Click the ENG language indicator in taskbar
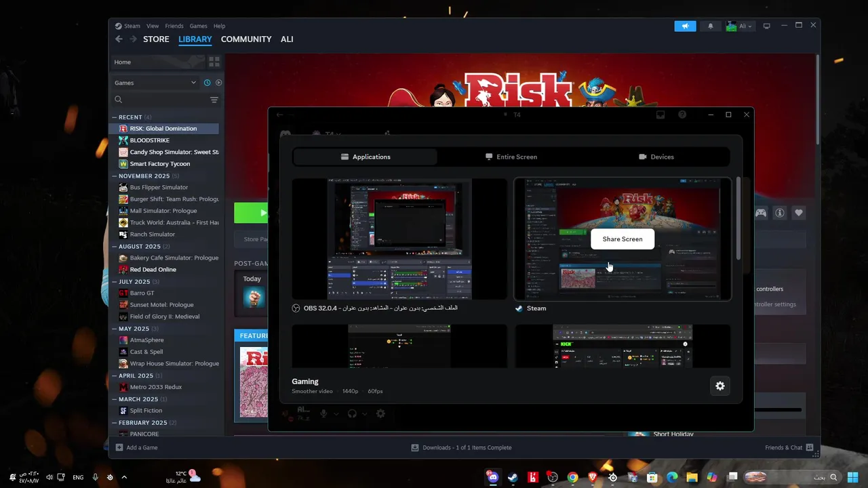 coord(78,477)
